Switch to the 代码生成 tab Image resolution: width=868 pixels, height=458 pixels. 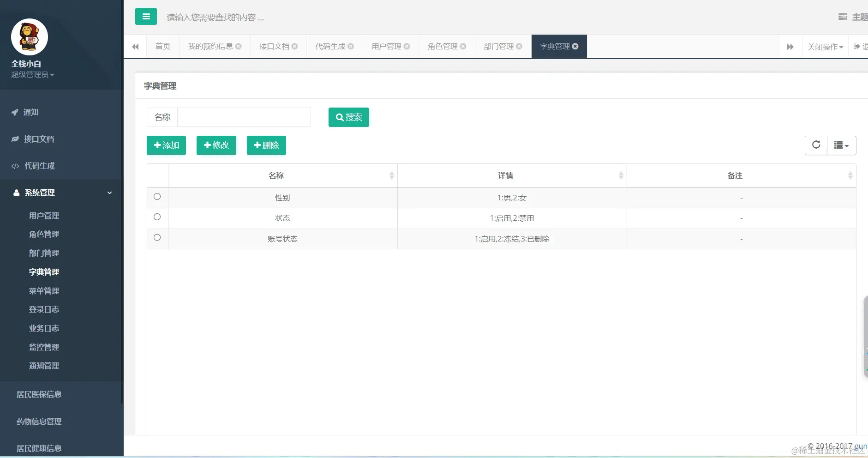point(330,46)
